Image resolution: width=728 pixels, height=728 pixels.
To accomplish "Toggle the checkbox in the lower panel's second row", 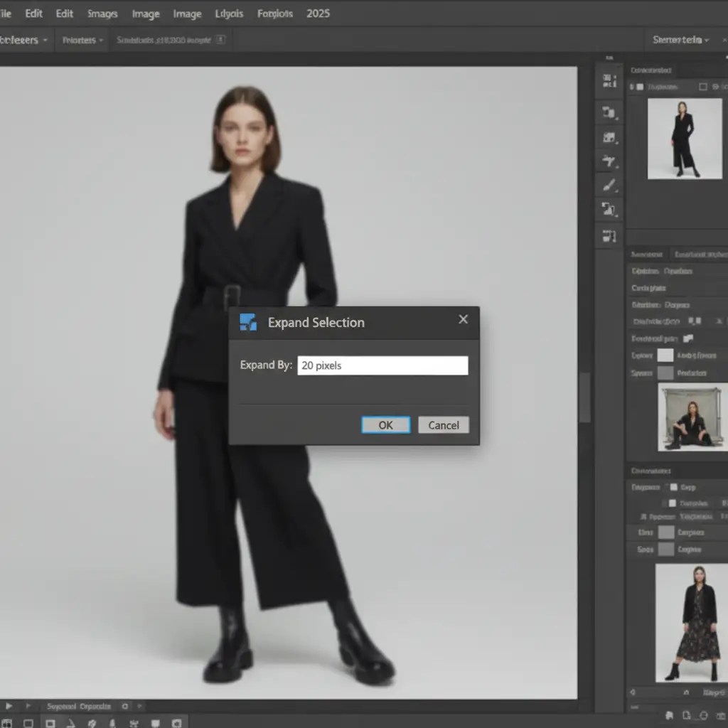I will click(671, 503).
